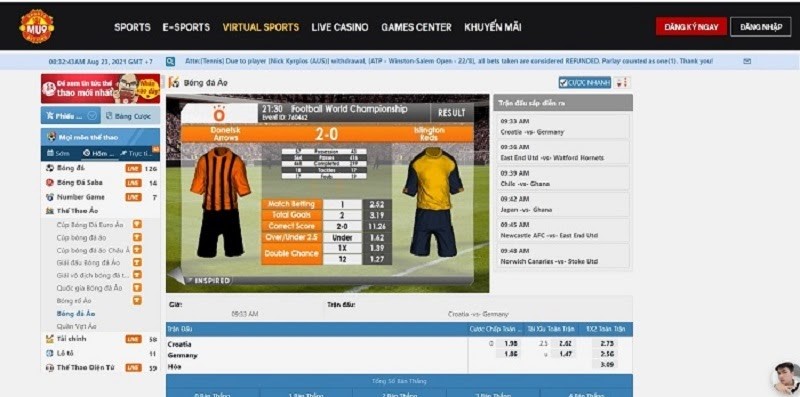Toggle the Cược Nhanh checkbox

(563, 83)
